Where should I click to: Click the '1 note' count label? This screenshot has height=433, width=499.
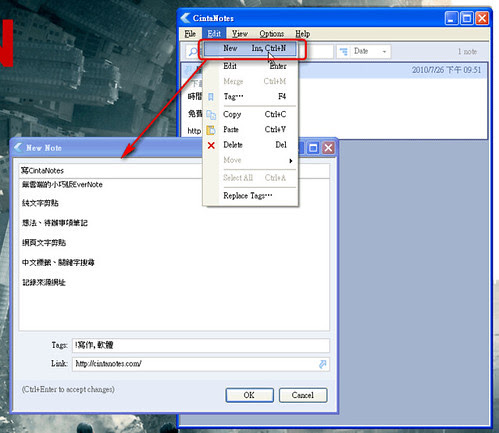467,52
